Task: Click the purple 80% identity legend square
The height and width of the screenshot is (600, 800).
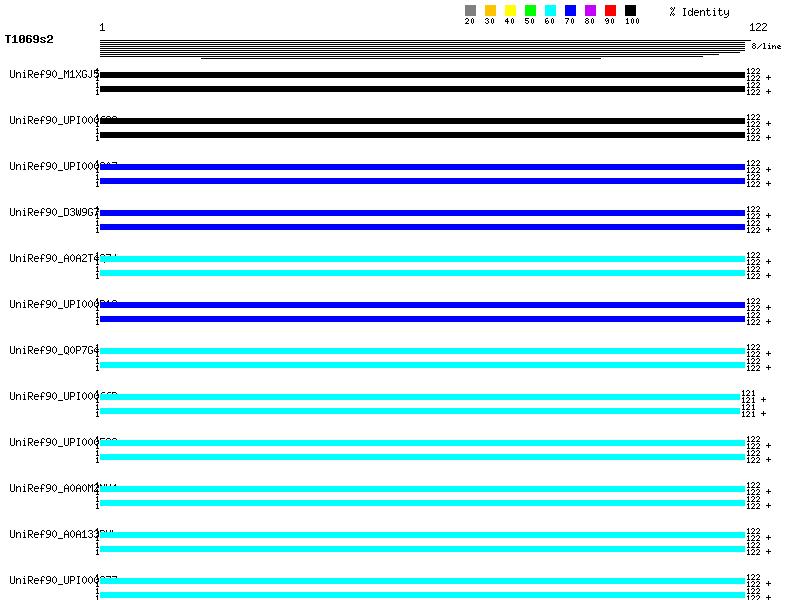Action: click(x=590, y=11)
